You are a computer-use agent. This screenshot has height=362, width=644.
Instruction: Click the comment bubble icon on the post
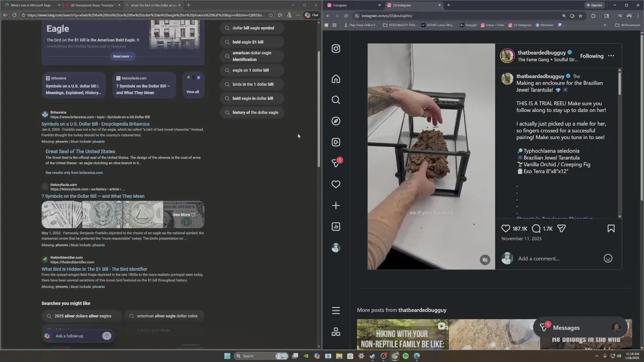[536, 228]
